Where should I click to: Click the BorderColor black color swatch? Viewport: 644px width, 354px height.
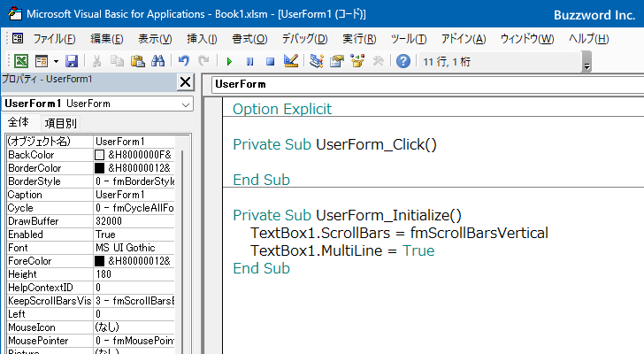coord(99,168)
